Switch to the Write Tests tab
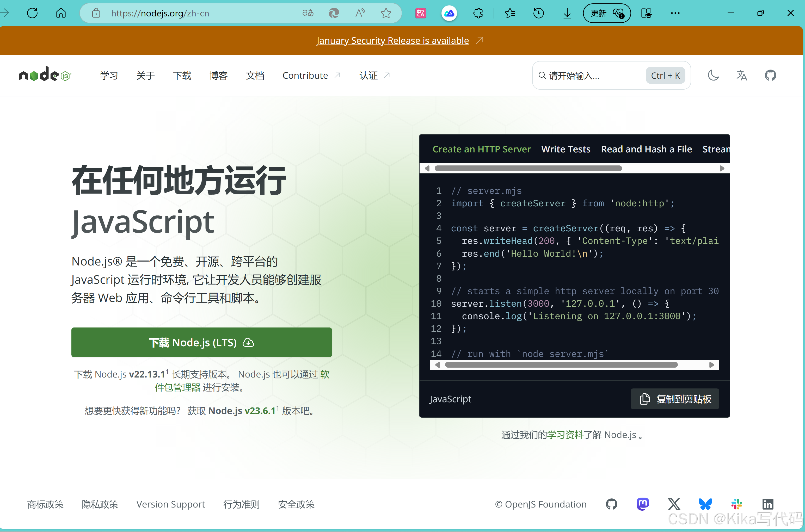This screenshot has width=805, height=532. click(x=566, y=149)
